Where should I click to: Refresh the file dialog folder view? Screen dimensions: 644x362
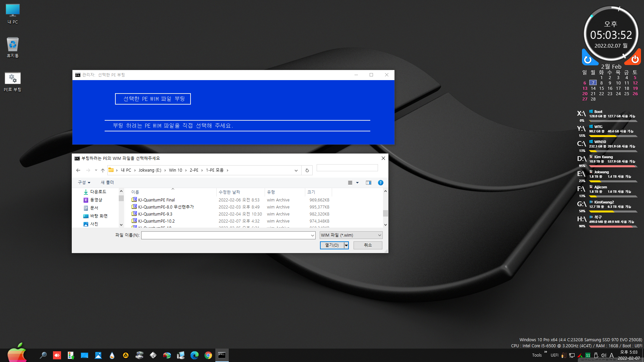coord(307,170)
